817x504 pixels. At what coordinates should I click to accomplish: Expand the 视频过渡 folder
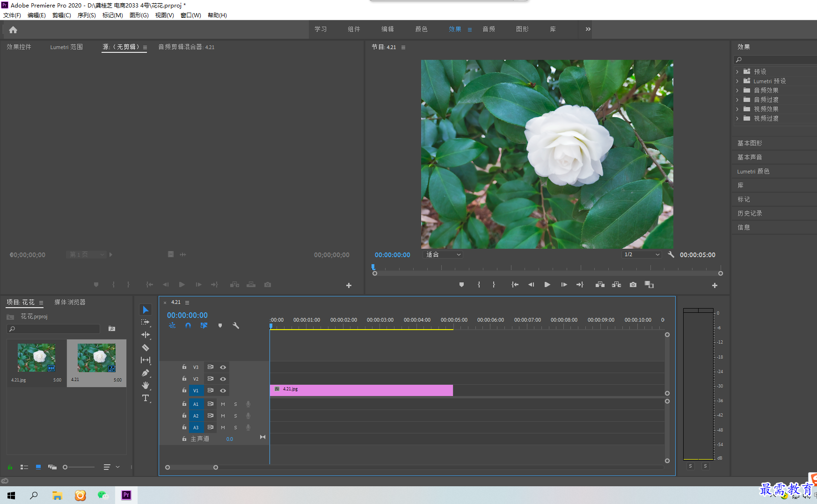point(737,119)
